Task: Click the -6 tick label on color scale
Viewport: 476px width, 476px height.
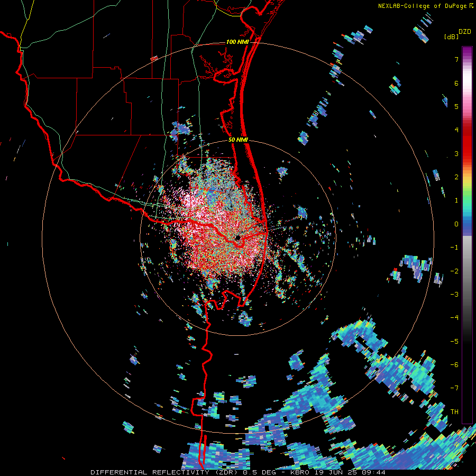Action: coord(454,365)
